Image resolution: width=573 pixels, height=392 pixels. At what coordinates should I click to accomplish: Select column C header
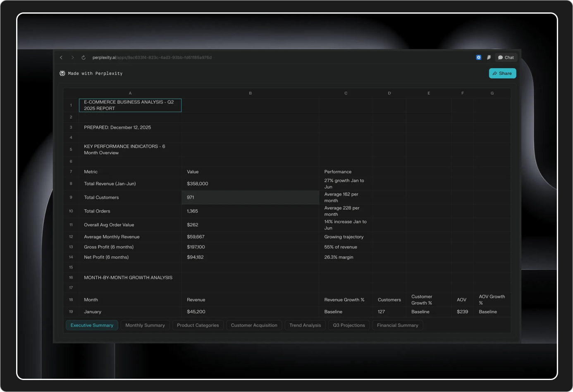tap(346, 93)
